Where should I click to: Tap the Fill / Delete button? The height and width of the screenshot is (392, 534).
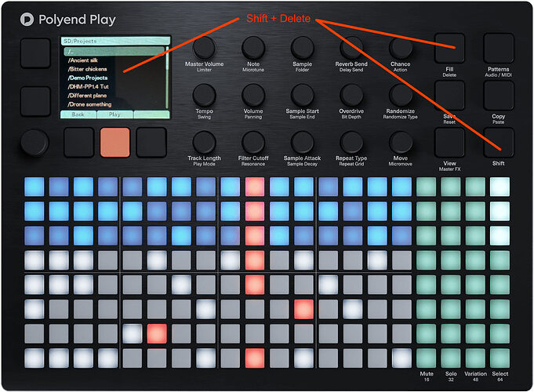(449, 48)
